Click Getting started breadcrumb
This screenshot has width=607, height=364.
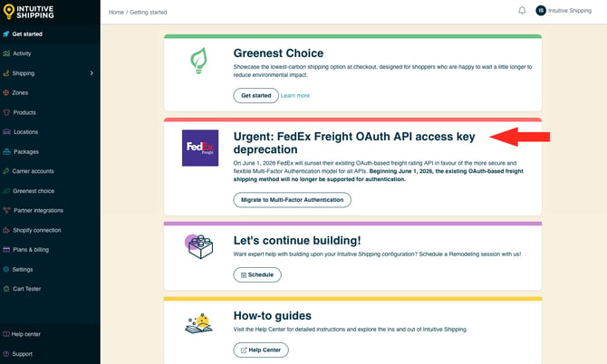point(149,13)
